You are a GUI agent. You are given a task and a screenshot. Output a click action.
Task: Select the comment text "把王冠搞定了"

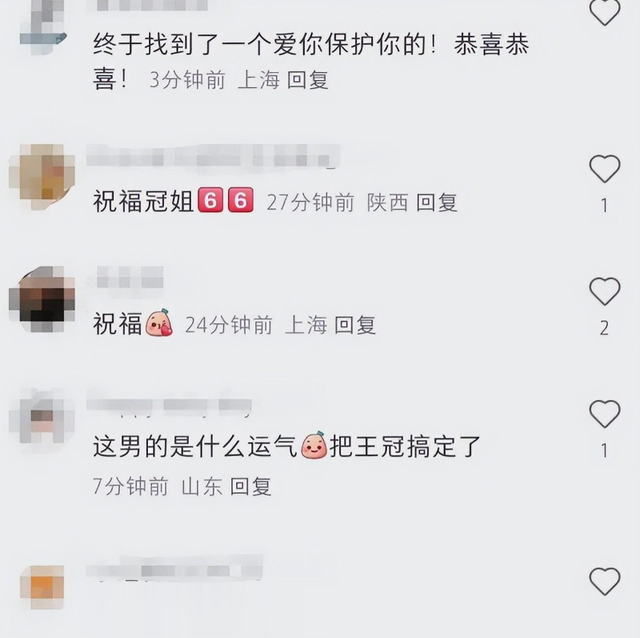tap(405, 447)
